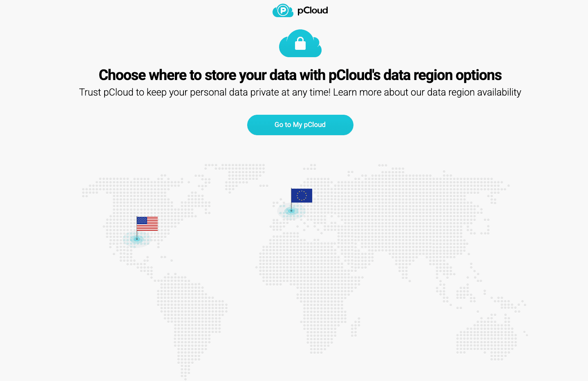The height and width of the screenshot is (381, 588).
Task: Click the blue star circle on EU flag
Action: (302, 196)
